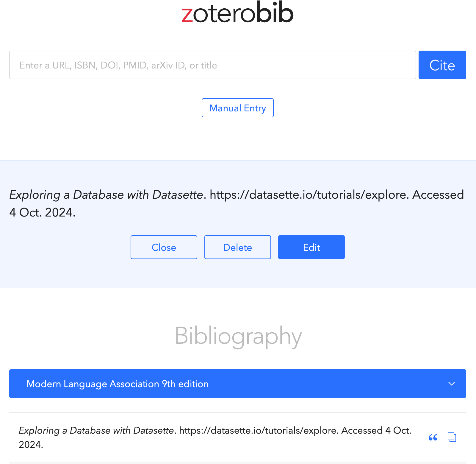This screenshot has width=476, height=464.
Task: Click "Accessed 4 Oct." in the bibliography entry
Action: click(x=376, y=430)
